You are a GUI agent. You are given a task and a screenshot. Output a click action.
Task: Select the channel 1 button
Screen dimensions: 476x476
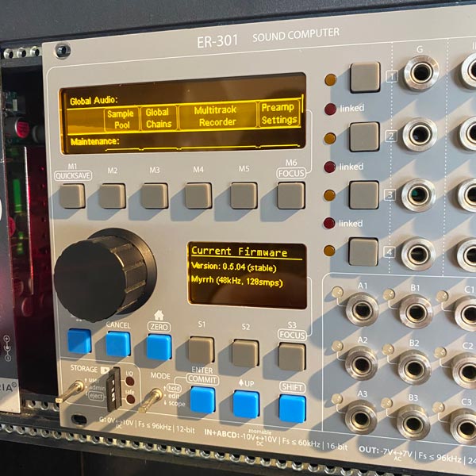(x=365, y=77)
